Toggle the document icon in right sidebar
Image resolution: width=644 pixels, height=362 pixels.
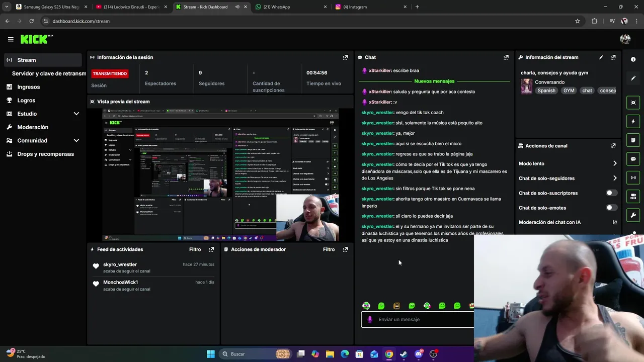coord(633,140)
